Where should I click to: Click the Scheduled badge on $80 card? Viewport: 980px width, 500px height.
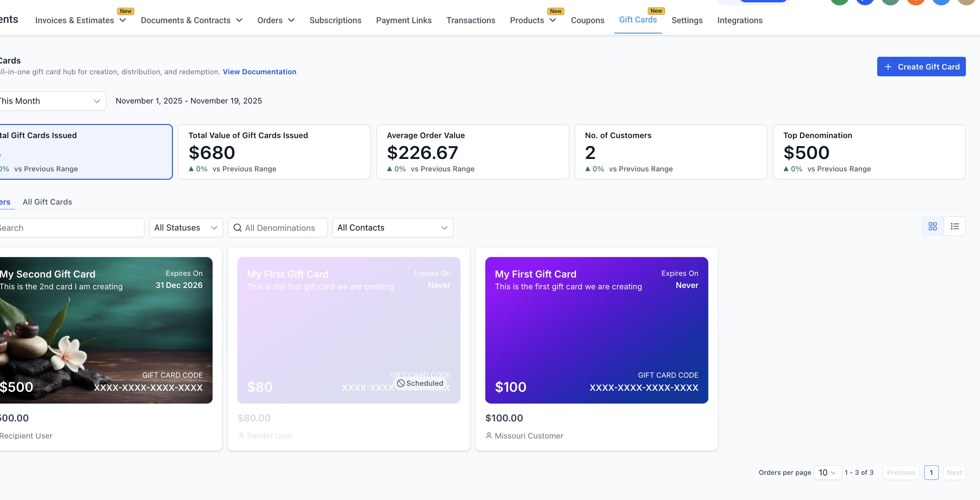(420, 383)
